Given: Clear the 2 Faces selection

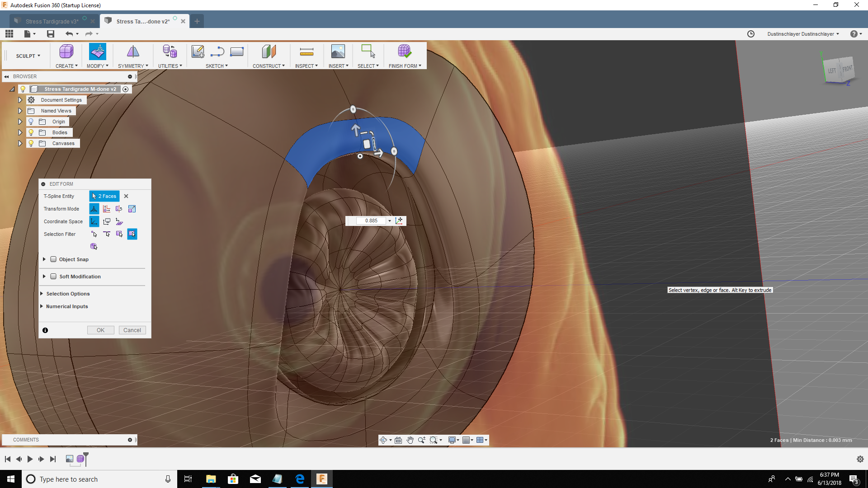Looking at the screenshot, I should click(x=126, y=196).
